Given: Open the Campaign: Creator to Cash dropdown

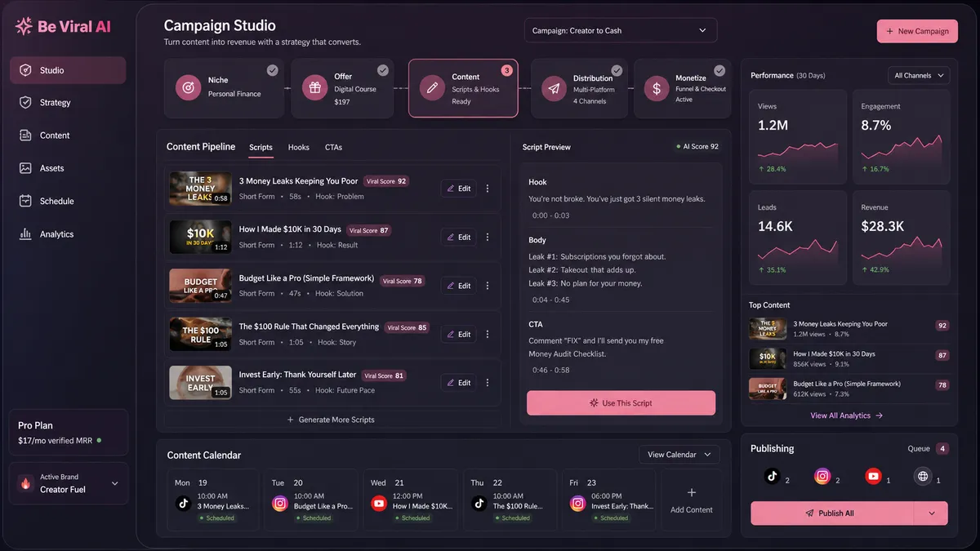Looking at the screenshot, I should (621, 30).
